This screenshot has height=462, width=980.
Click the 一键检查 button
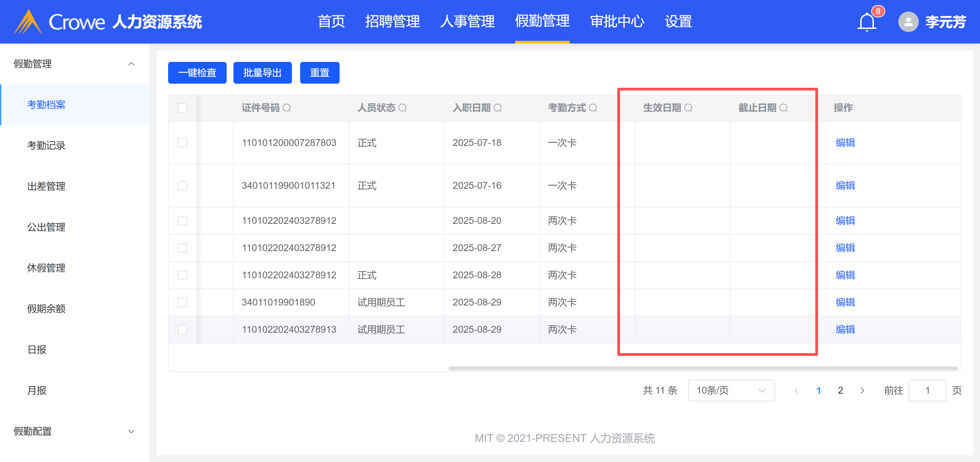(197, 72)
